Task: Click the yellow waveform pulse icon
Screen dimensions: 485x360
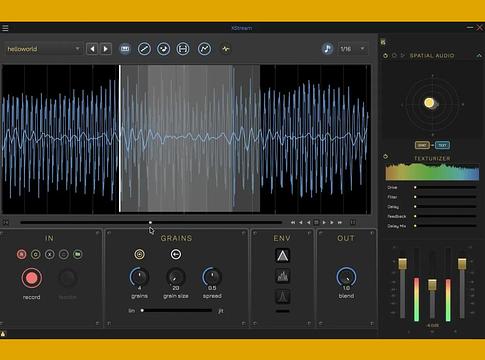Action: click(226, 49)
